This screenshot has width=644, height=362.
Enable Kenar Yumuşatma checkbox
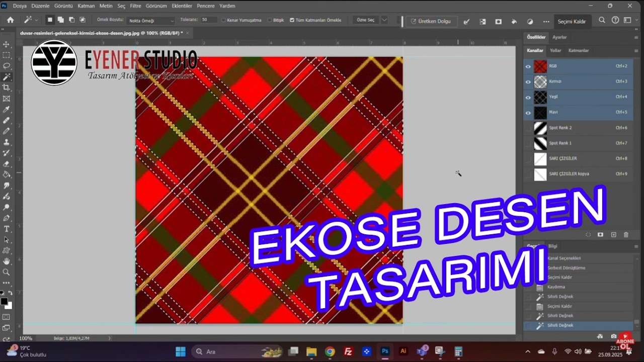pos(223,20)
